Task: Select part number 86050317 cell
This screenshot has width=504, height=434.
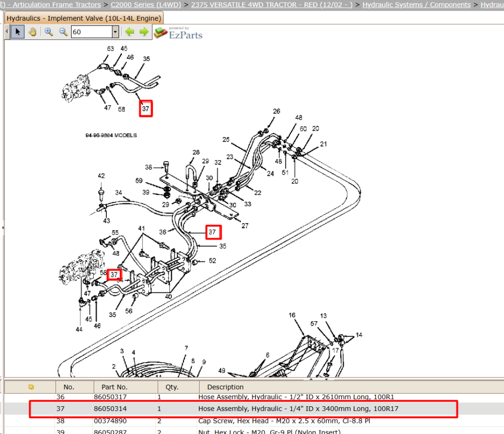Action: pyautogui.click(x=110, y=397)
